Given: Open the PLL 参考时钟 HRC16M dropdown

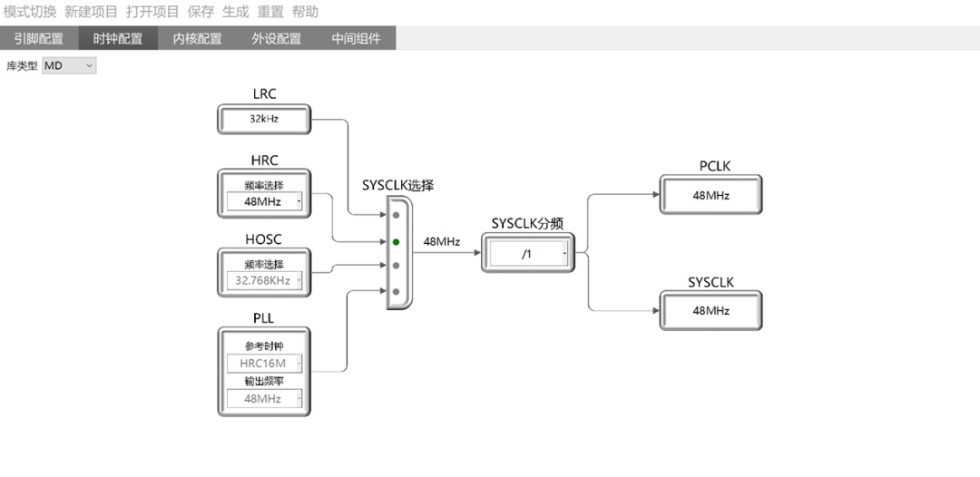Looking at the screenshot, I should (264, 364).
